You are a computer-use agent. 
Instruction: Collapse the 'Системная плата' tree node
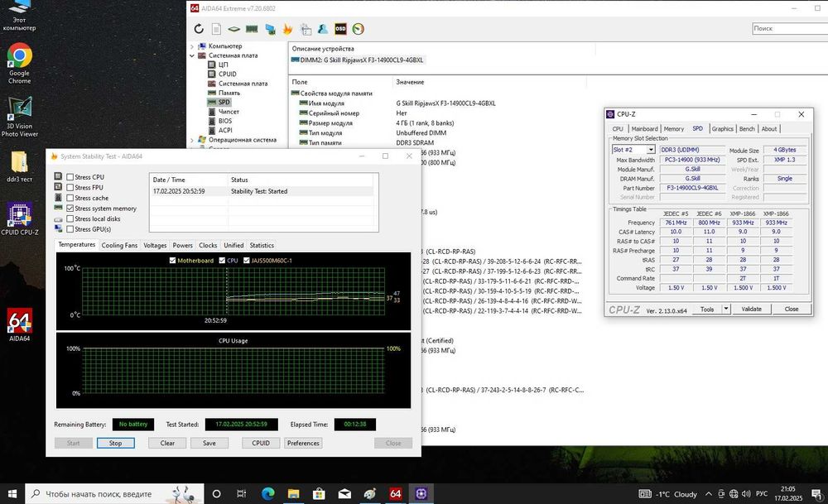point(192,55)
